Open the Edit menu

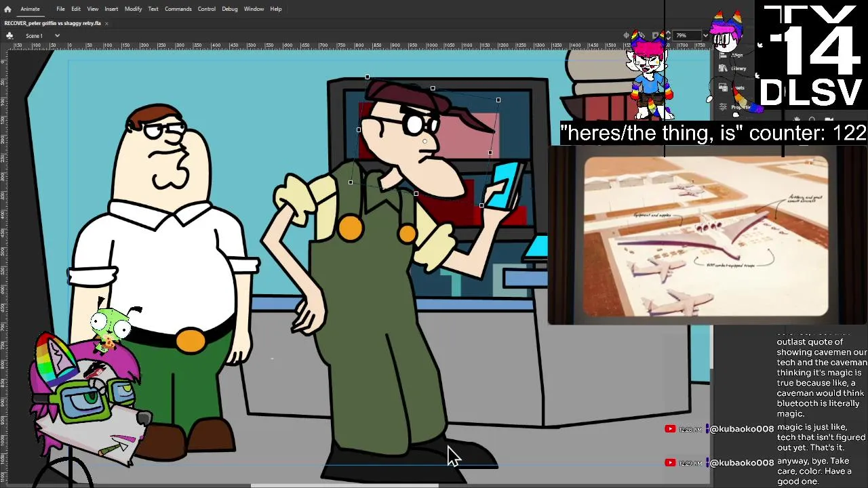76,9
